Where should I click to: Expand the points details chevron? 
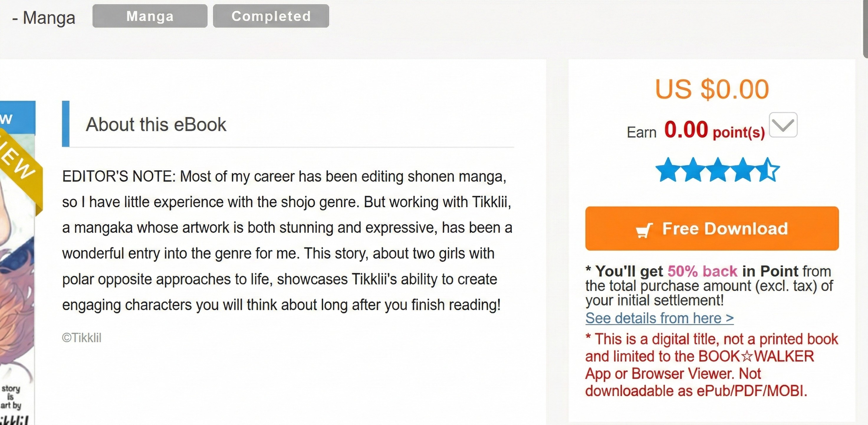pyautogui.click(x=783, y=125)
